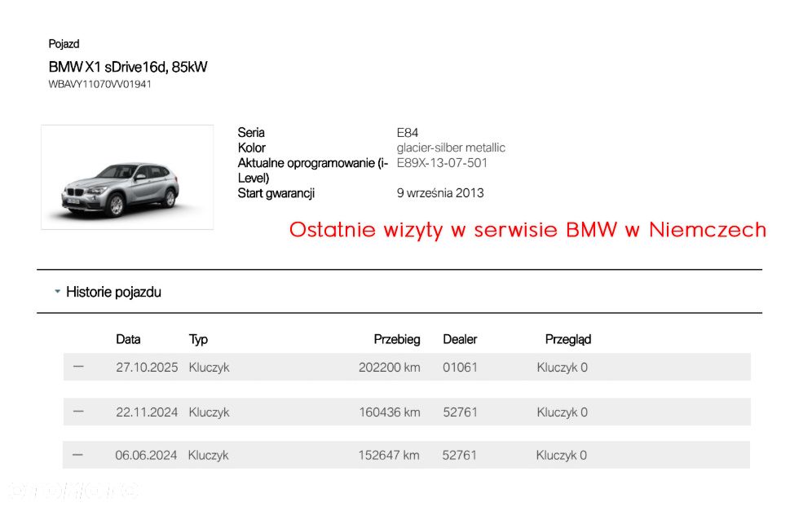Click the Dealer column header
The image size is (812, 507).
pyautogui.click(x=460, y=339)
